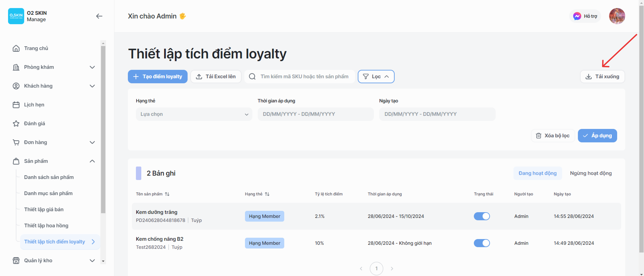Expand the Quản lý kho menu

click(x=92, y=261)
